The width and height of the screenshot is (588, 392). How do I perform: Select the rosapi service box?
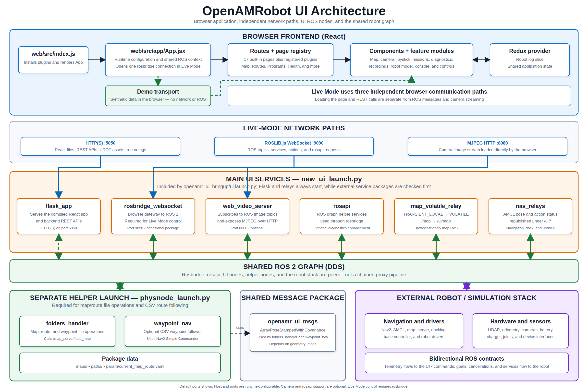tap(342, 216)
